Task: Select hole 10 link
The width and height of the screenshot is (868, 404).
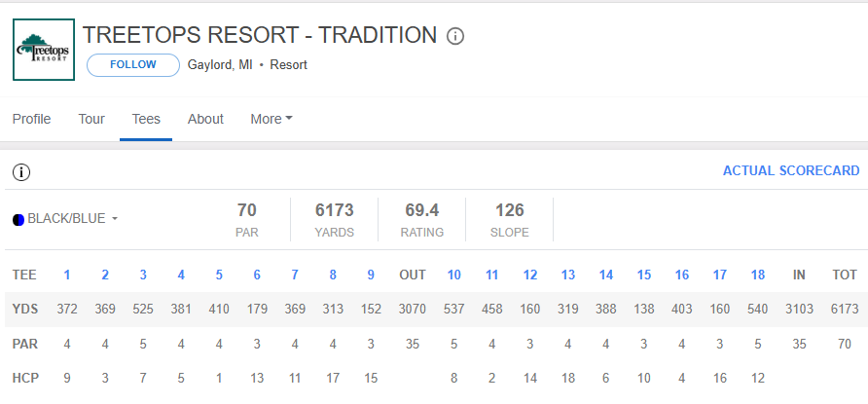Action: pyautogui.click(x=453, y=275)
